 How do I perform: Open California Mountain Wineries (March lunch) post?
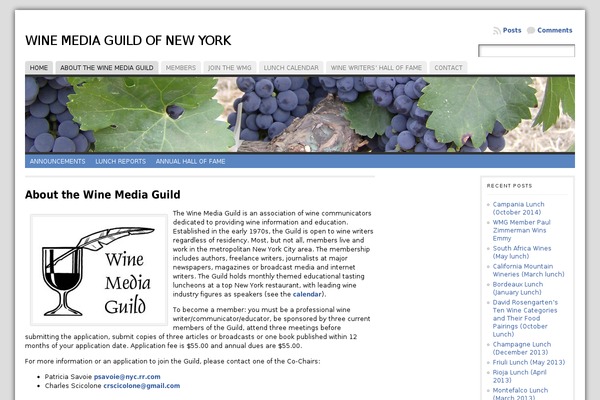click(528, 270)
